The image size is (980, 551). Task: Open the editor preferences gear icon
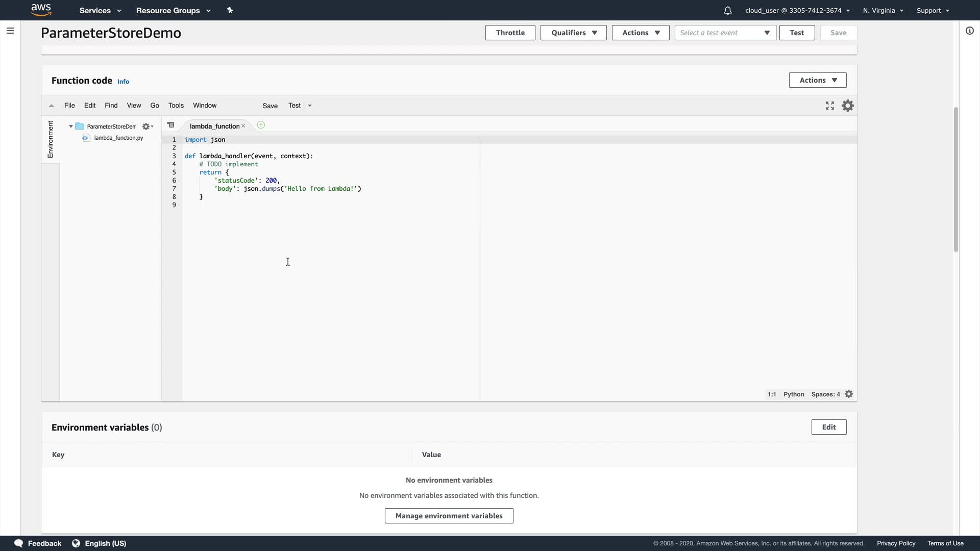tap(848, 106)
